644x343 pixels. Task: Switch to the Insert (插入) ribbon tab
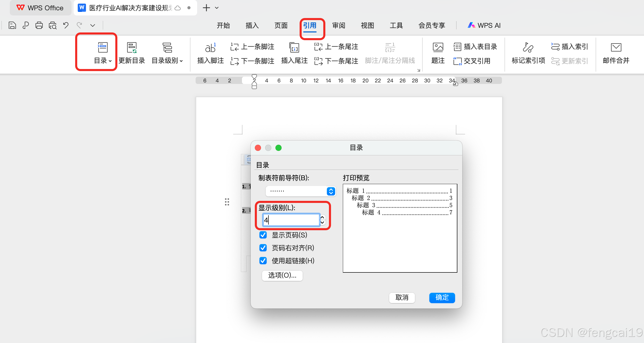coord(252,25)
